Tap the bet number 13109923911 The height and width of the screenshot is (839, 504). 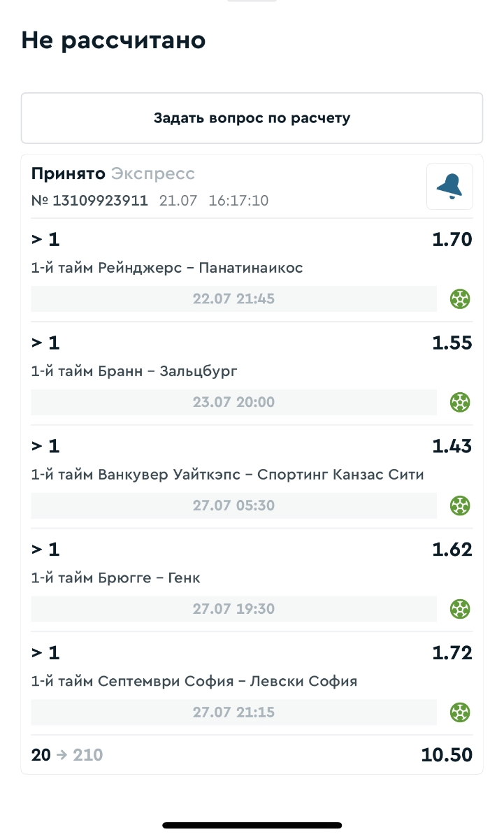pyautogui.click(x=90, y=201)
